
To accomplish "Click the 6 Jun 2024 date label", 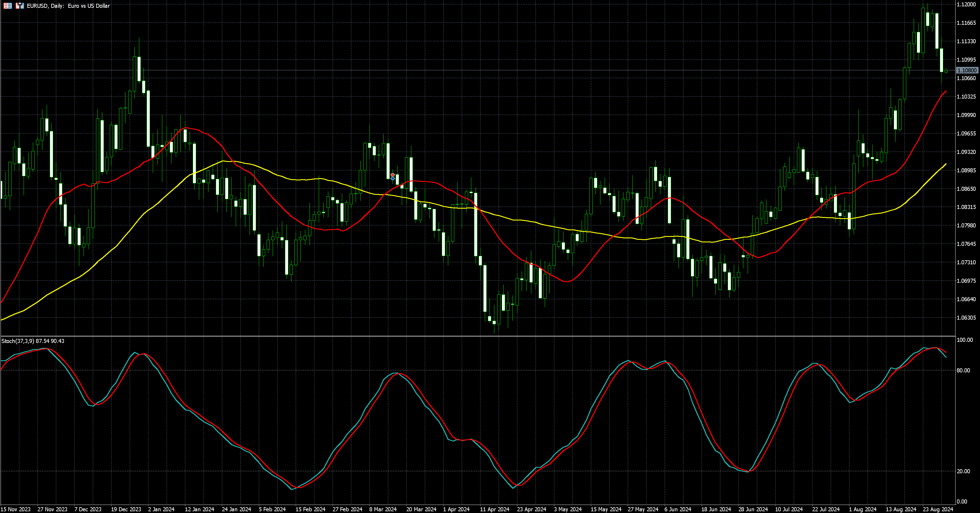I will point(678,509).
